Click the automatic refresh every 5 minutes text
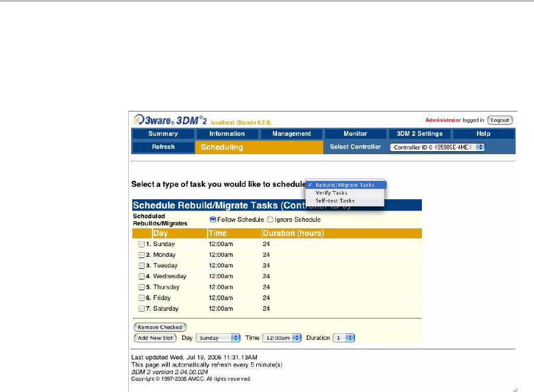 pos(206,365)
